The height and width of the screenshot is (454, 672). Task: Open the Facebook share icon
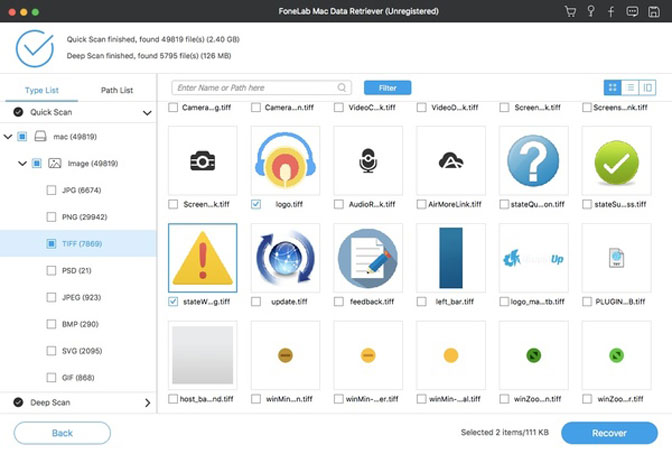[611, 12]
